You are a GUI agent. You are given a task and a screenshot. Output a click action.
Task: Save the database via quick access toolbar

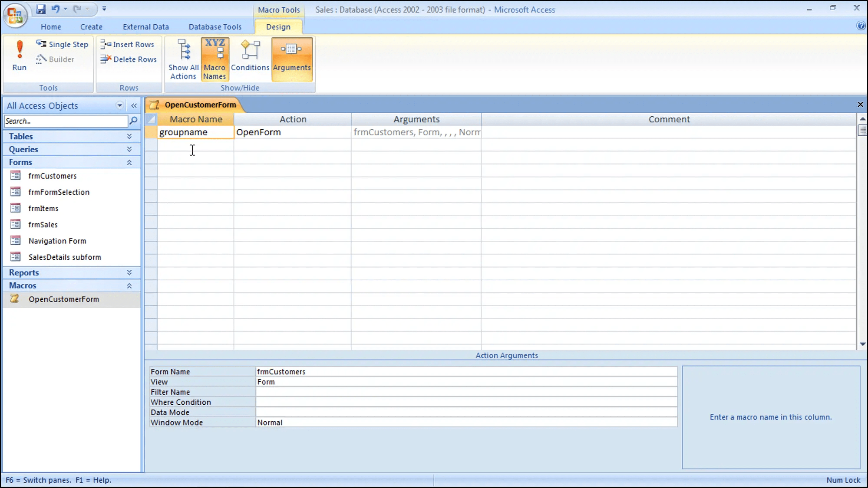41,9
